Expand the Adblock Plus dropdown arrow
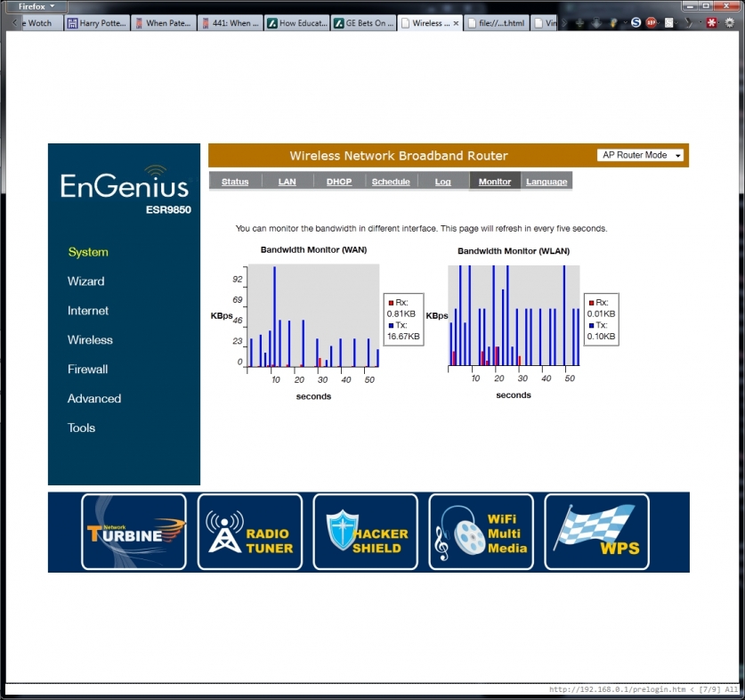Image resolution: width=745 pixels, height=700 pixels. click(659, 23)
